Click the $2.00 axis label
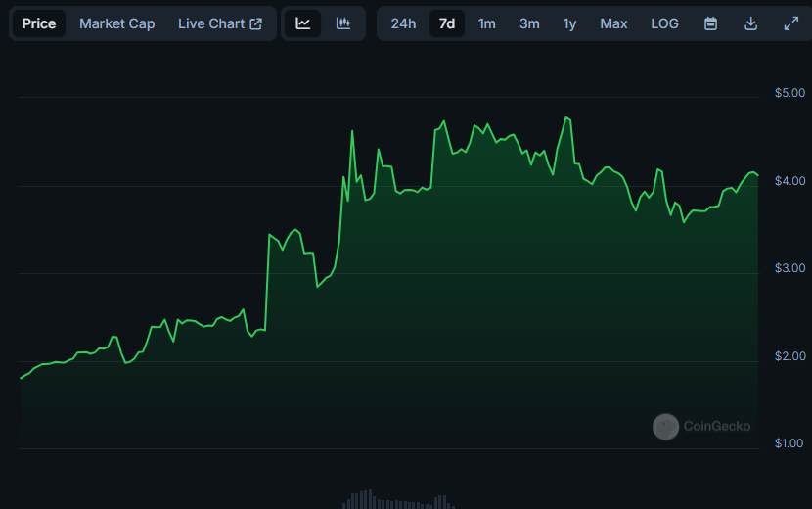The height and width of the screenshot is (509, 812). [789, 356]
